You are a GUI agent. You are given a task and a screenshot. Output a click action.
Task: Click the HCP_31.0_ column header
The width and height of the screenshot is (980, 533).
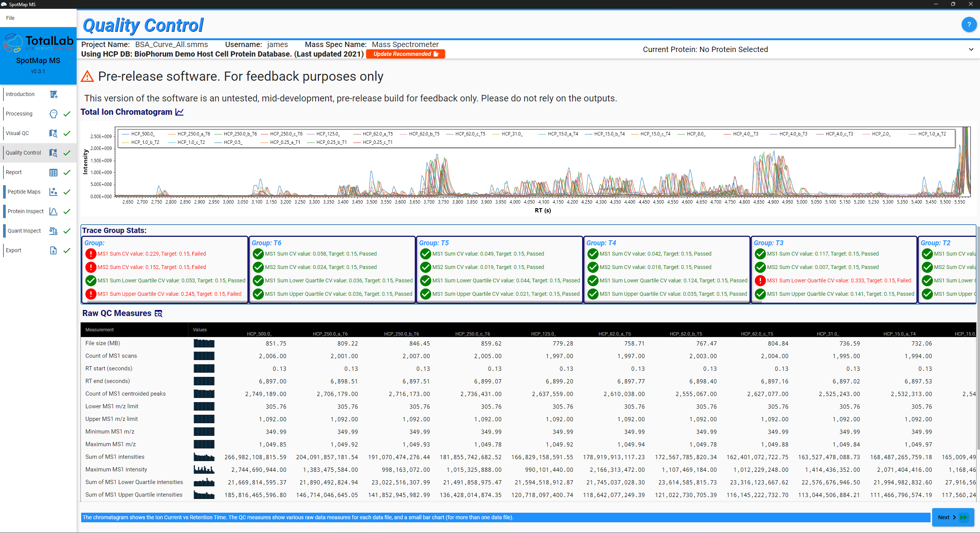pos(828,334)
